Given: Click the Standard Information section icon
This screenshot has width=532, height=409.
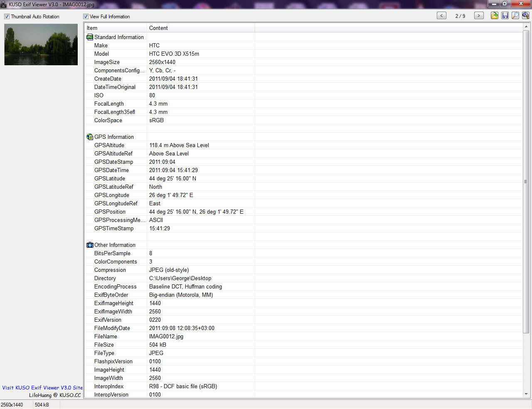Looking at the screenshot, I should click(90, 37).
